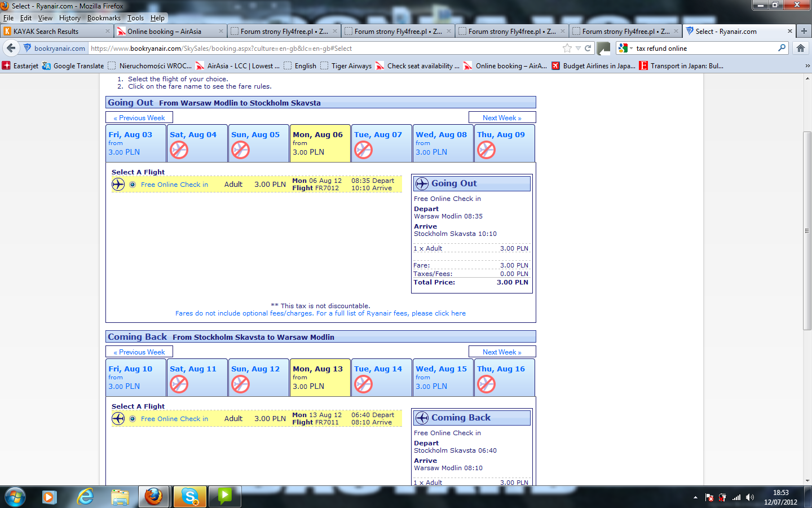This screenshot has width=812, height=508.
Task: Go back using the browser Back arrow
Action: (x=11, y=49)
